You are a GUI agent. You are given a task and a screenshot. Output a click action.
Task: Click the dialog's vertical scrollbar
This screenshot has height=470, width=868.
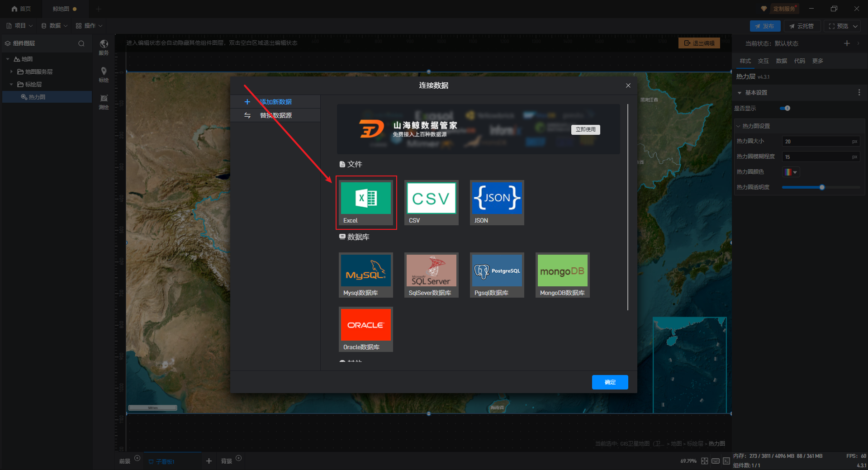click(628, 207)
